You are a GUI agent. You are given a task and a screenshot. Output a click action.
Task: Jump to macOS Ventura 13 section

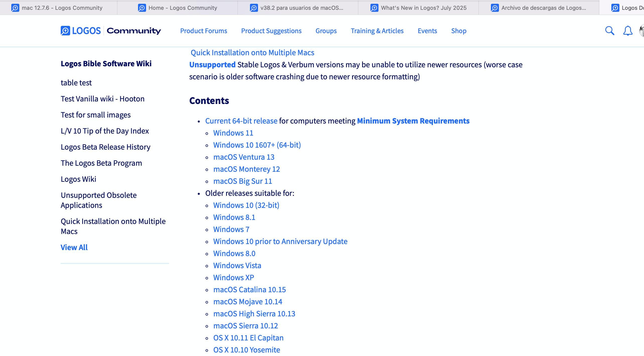[244, 157]
